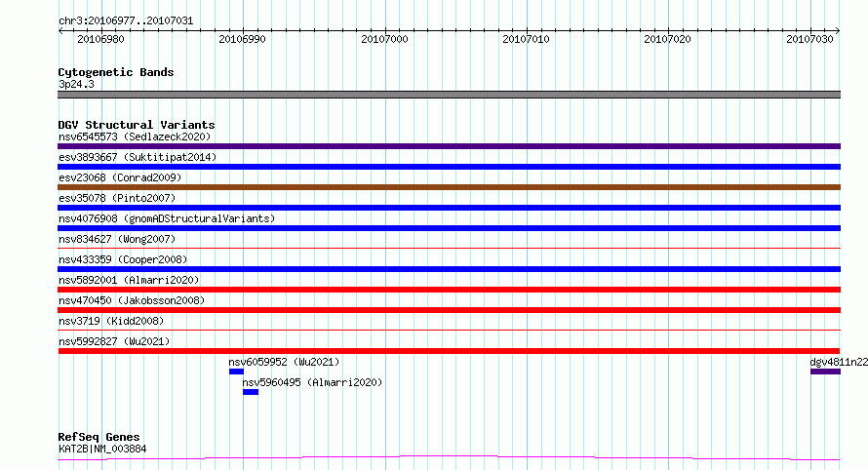
Task: Click the purple bar under dgv4811n22
Action: 825,372
